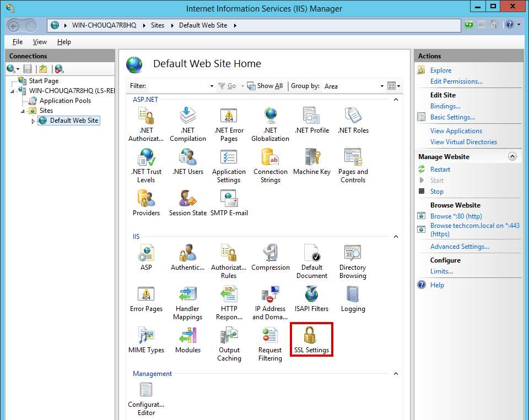This screenshot has width=529, height=420.
Task: Open the View menu
Action: [x=40, y=42]
